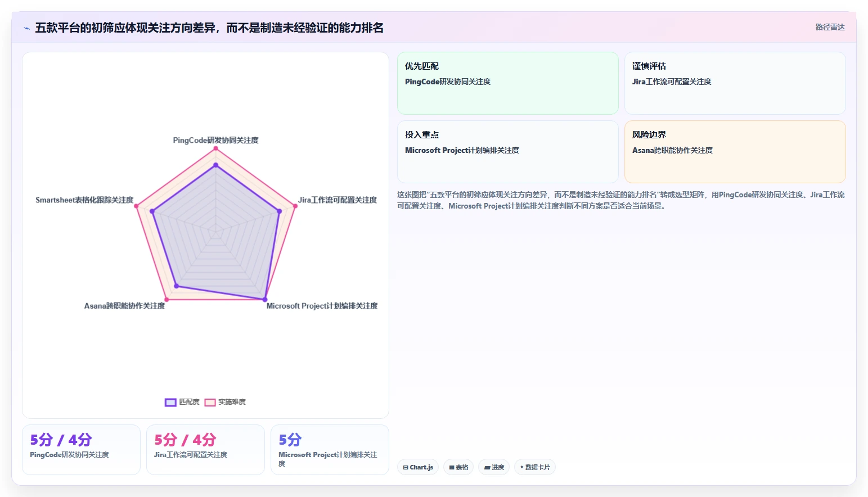Click PingCode研发协同关注度 in the 优先匹配 card
The height and width of the screenshot is (497, 868).
coord(448,82)
